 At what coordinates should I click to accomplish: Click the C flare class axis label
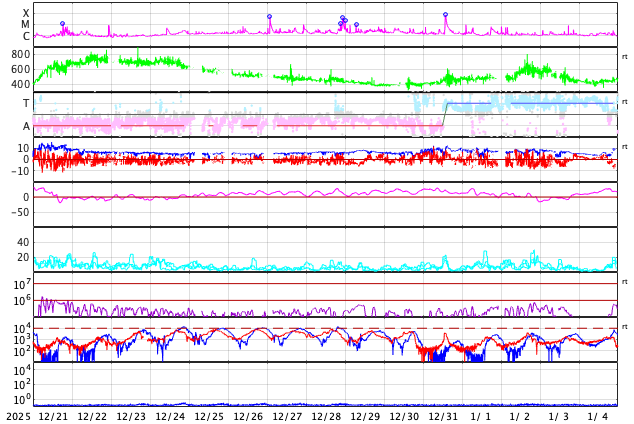click(x=26, y=36)
